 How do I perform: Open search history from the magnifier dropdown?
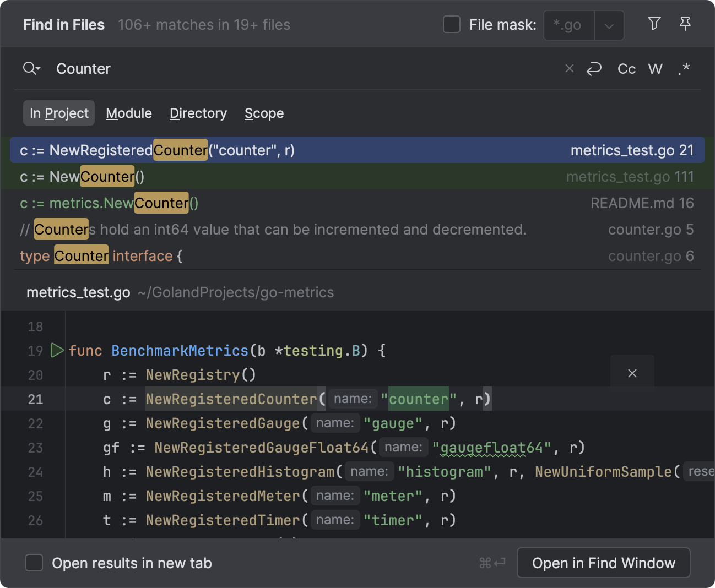(31, 68)
